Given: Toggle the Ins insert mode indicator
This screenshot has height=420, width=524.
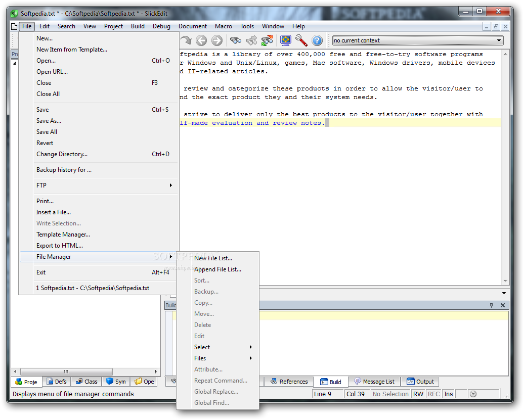Looking at the screenshot, I should click(449, 394).
